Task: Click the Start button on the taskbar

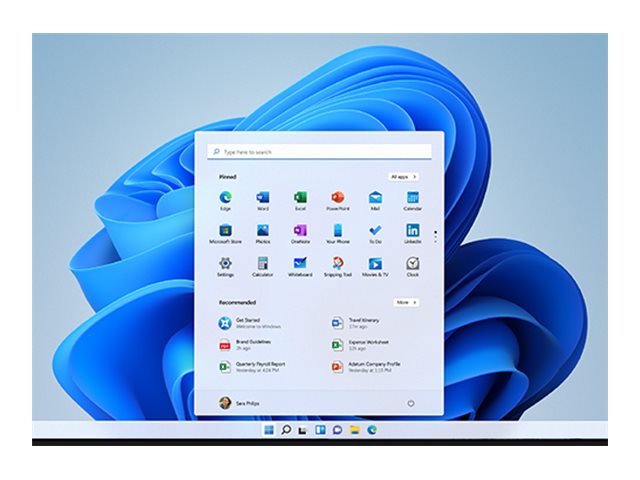Action: click(269, 430)
